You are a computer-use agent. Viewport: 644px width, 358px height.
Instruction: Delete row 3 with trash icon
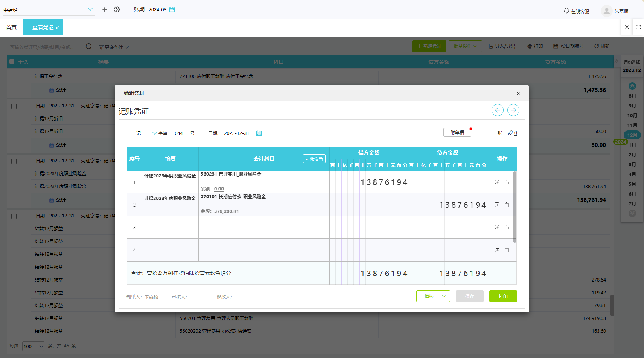(507, 227)
